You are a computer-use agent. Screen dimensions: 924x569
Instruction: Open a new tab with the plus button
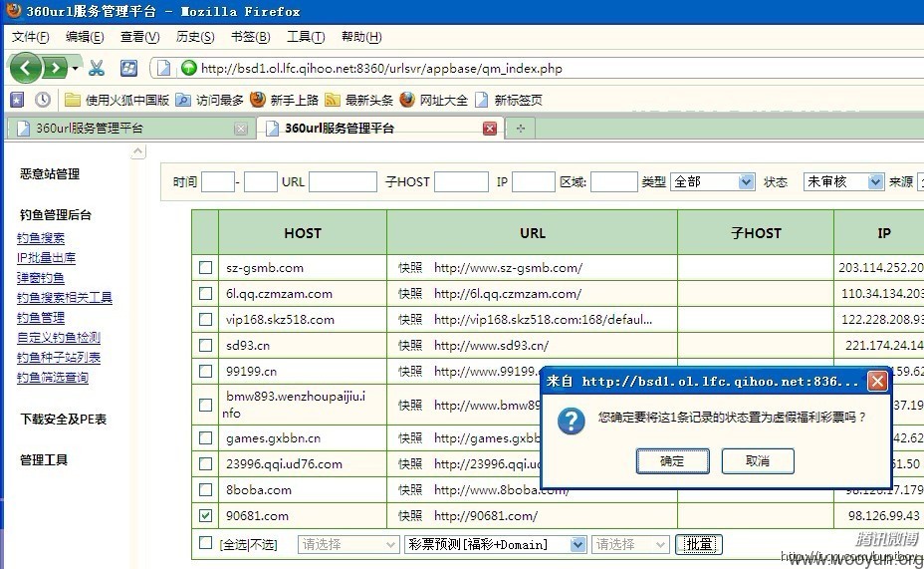(x=521, y=128)
